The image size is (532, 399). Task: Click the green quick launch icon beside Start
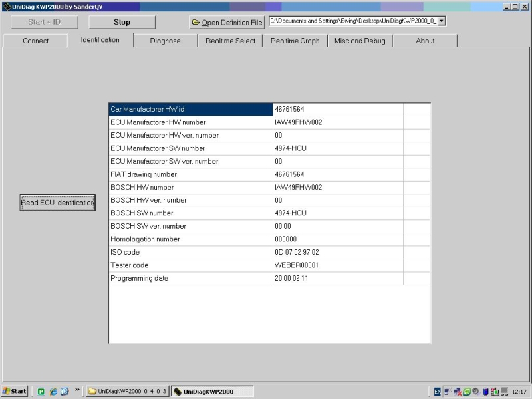(x=41, y=391)
